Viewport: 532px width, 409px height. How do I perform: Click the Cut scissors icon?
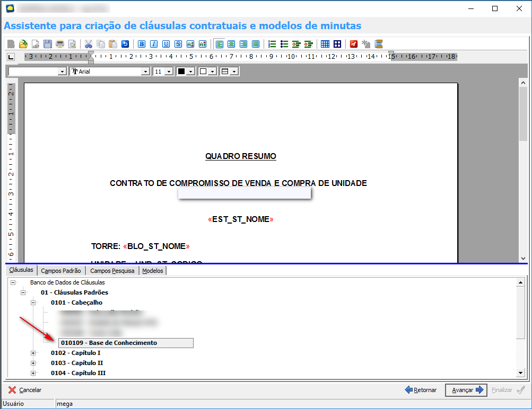pyautogui.click(x=88, y=44)
